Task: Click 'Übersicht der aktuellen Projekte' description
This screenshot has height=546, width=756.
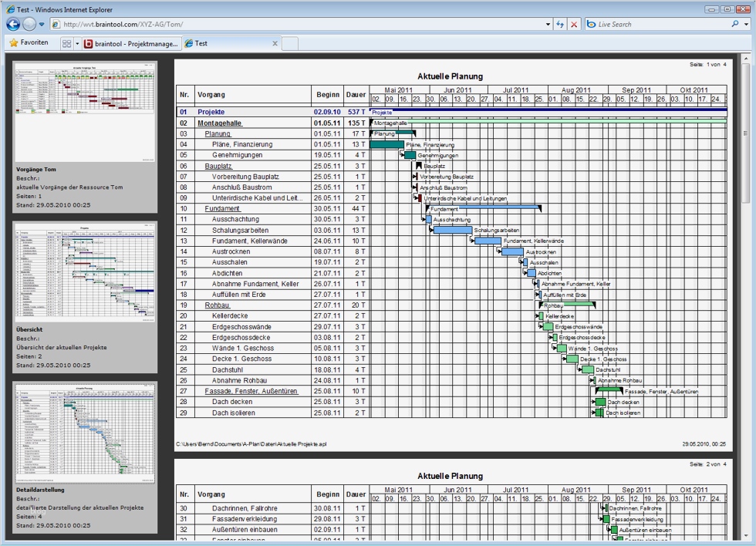Action: pos(62,348)
